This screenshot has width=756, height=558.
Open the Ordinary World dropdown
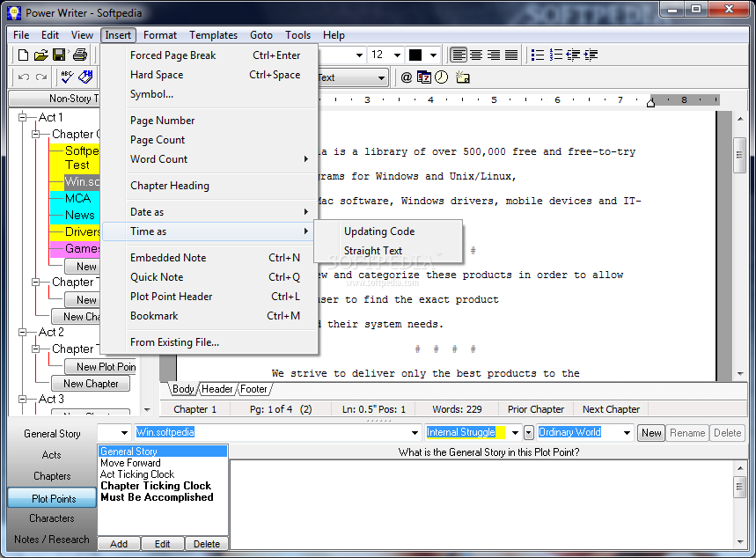point(627,433)
